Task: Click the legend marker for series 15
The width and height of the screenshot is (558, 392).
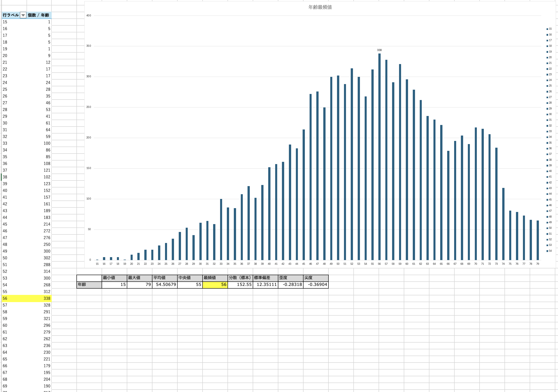Action: (x=547, y=29)
